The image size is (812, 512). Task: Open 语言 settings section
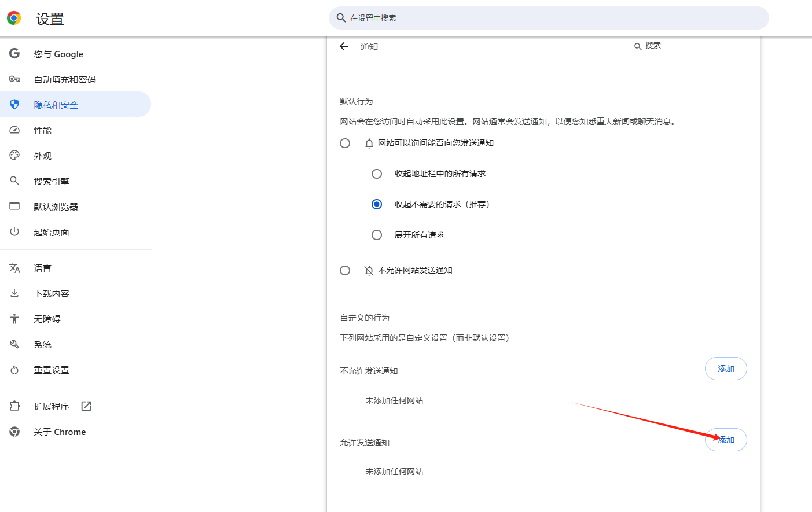pyautogui.click(x=75, y=268)
